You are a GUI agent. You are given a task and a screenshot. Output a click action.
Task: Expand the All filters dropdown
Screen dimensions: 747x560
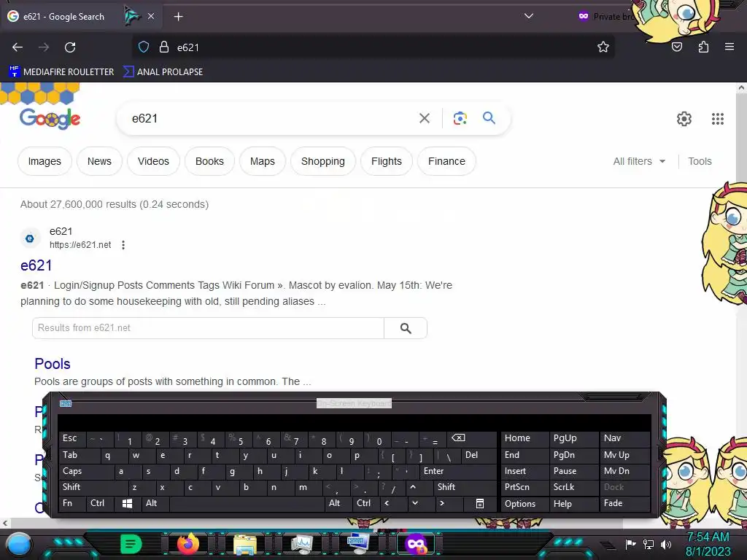tap(639, 161)
